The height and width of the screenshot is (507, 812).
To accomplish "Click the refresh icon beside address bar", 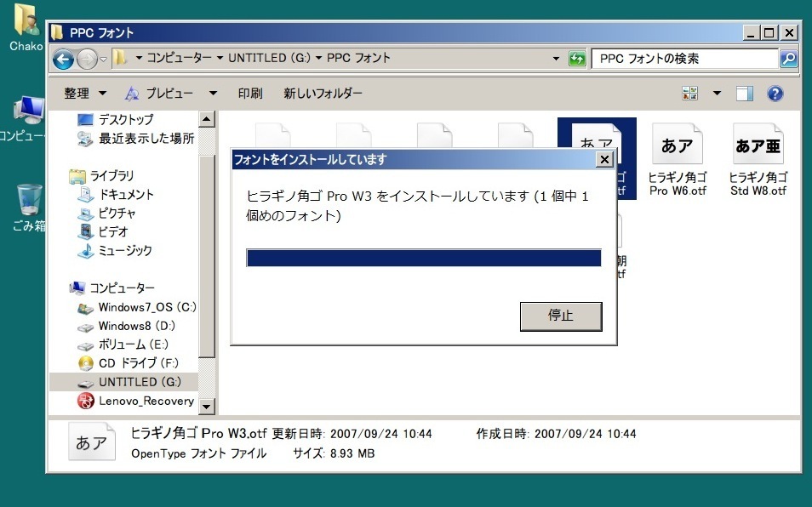I will (578, 59).
